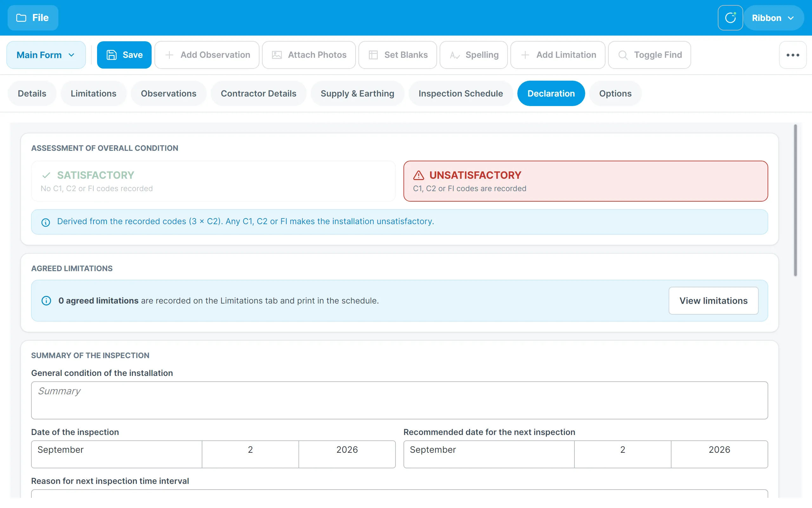
Task: Open the Observations tab
Action: [168, 93]
